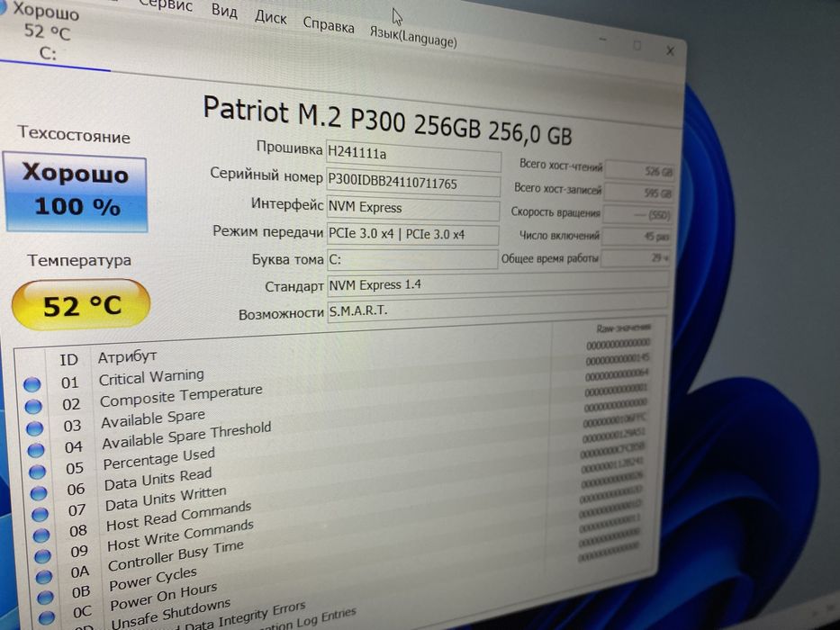
Task: Click the blue status icon for Available Spare
Action: 35,428
